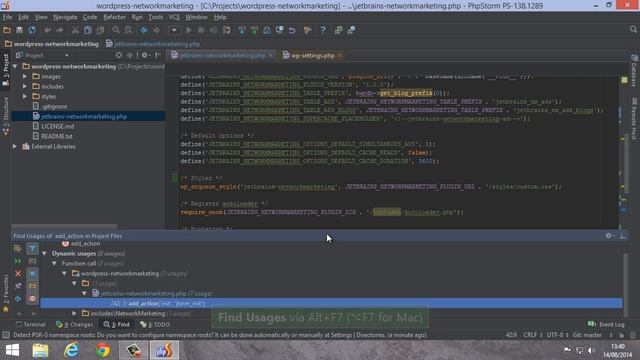Click Git: master branch in status bar
640x360 pixels.
point(587,335)
